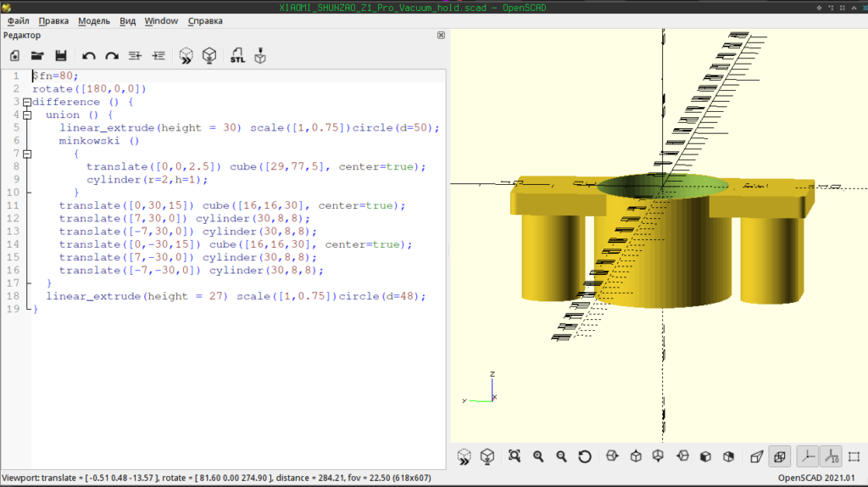Click the translate([-7,-30,0]) cylinder line
868x487 pixels.
point(192,271)
